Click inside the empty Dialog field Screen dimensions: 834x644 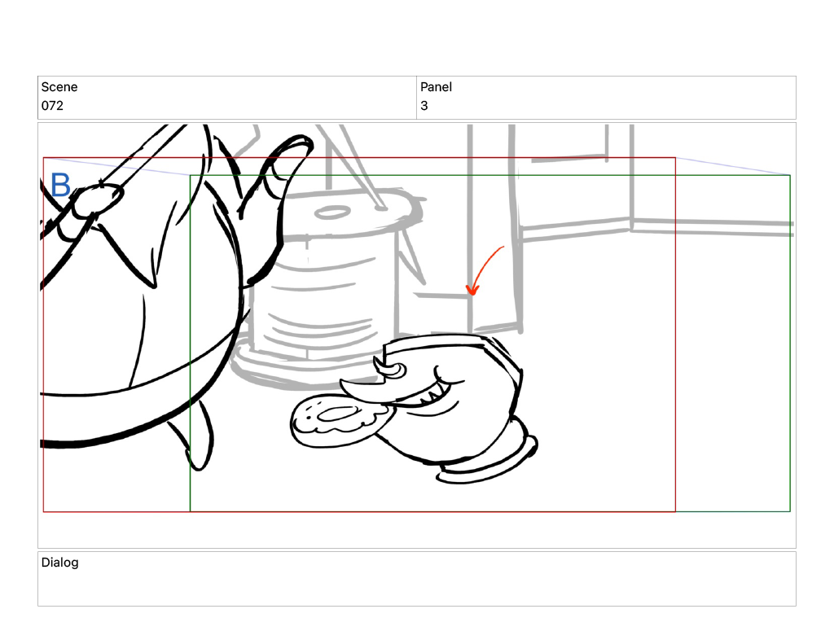tap(417, 586)
